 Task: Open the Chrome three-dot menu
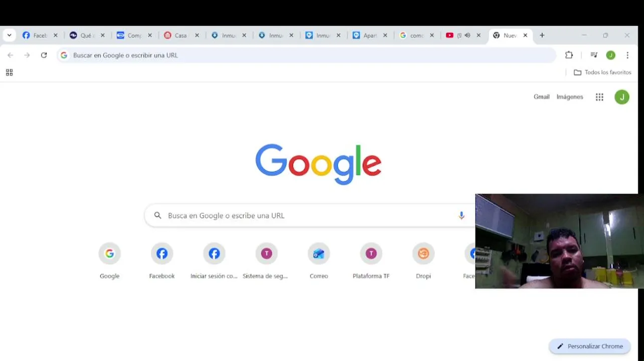tap(627, 55)
